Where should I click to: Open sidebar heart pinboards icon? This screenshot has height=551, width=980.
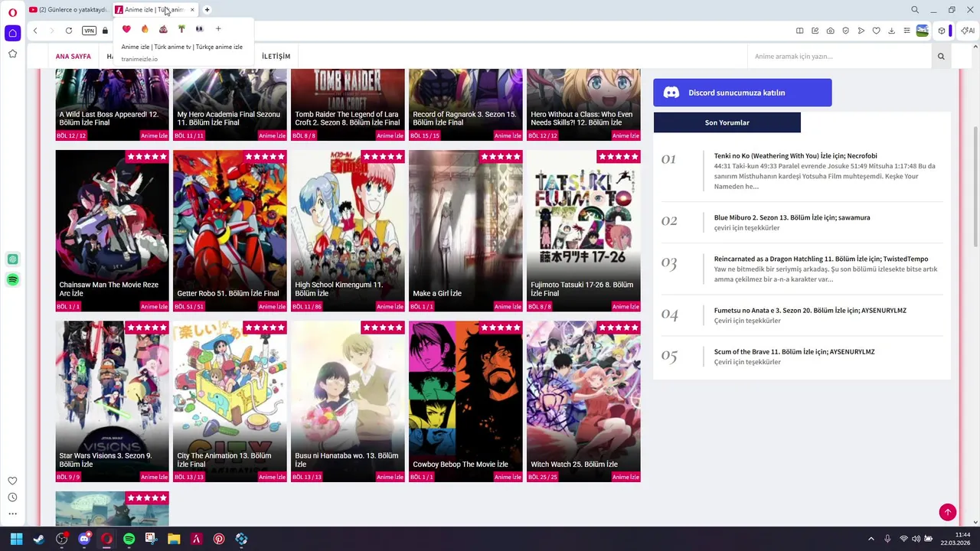12,481
